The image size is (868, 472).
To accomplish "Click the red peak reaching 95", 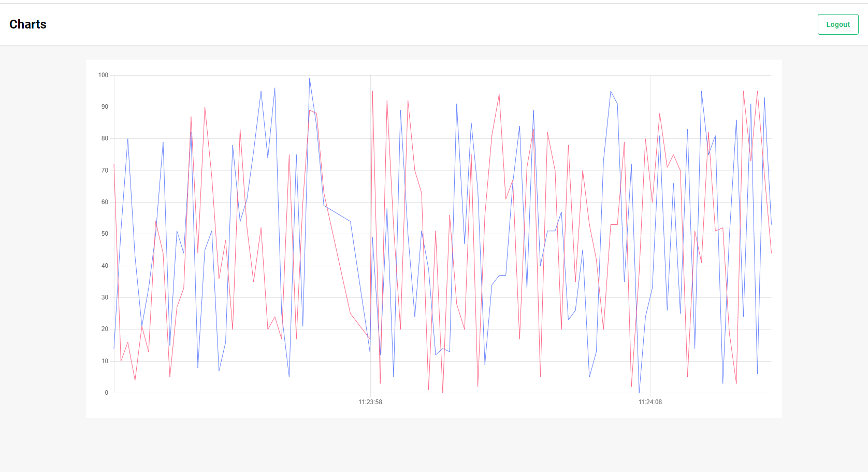I will [371, 92].
